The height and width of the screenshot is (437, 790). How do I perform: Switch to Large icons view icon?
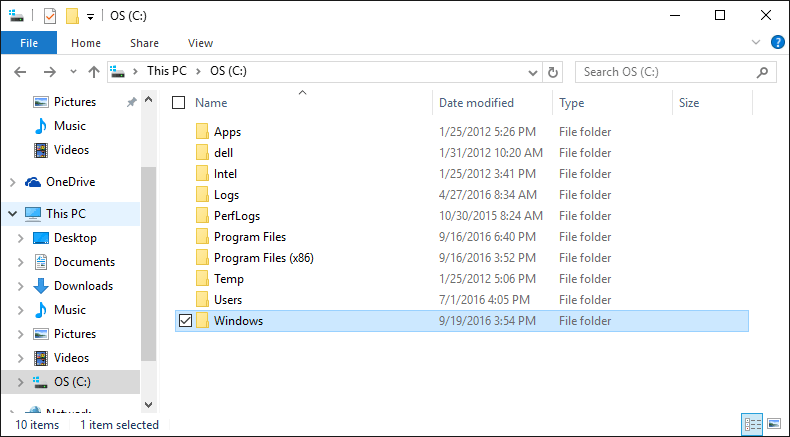tap(774, 424)
